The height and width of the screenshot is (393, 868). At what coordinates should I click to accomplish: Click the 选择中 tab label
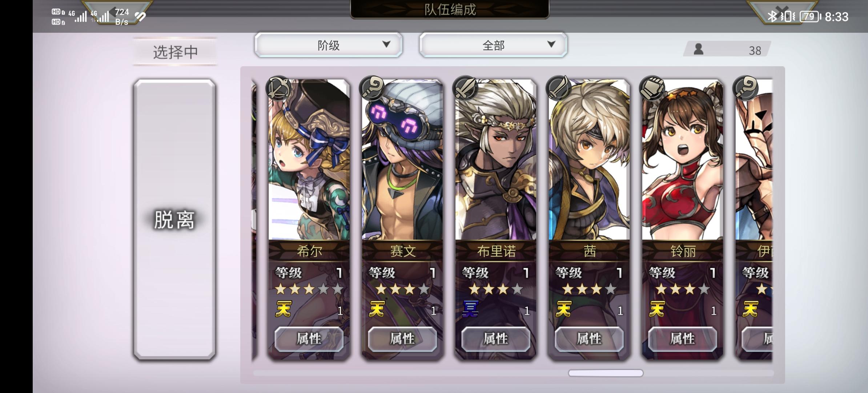pos(175,52)
